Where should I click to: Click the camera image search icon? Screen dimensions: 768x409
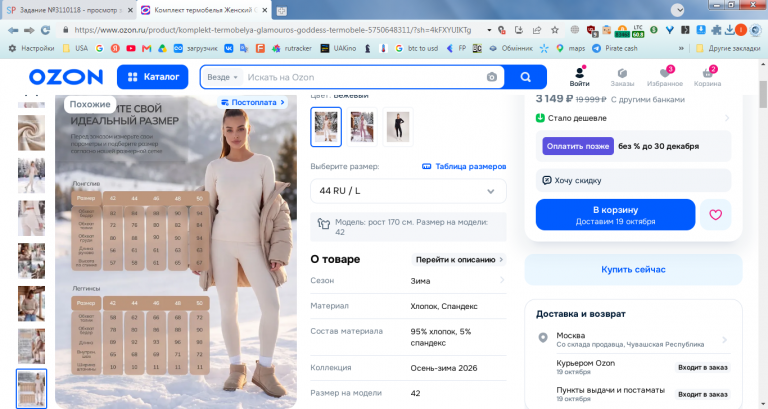[492, 77]
